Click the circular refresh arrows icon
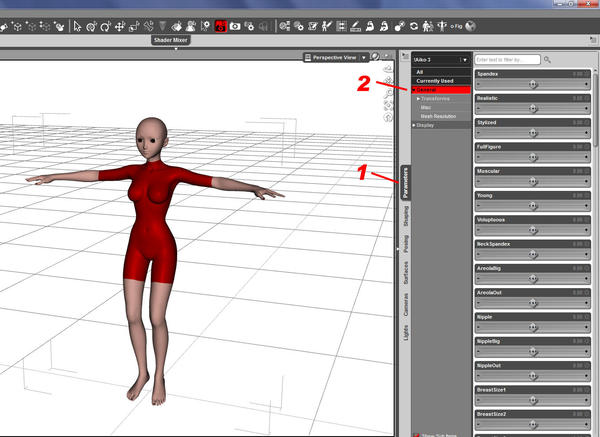Screen dimensions: 600x437 (414, 26)
